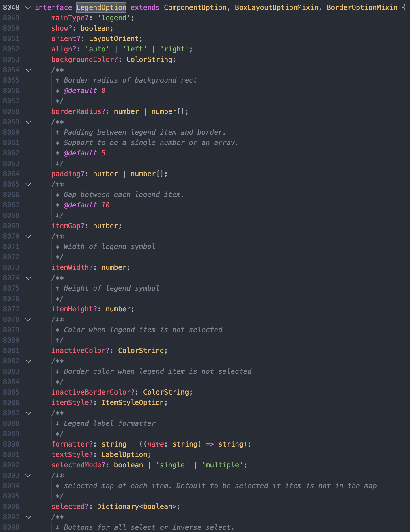
Task: Click the 'Height of legend symbol' comment
Action: 111,288
